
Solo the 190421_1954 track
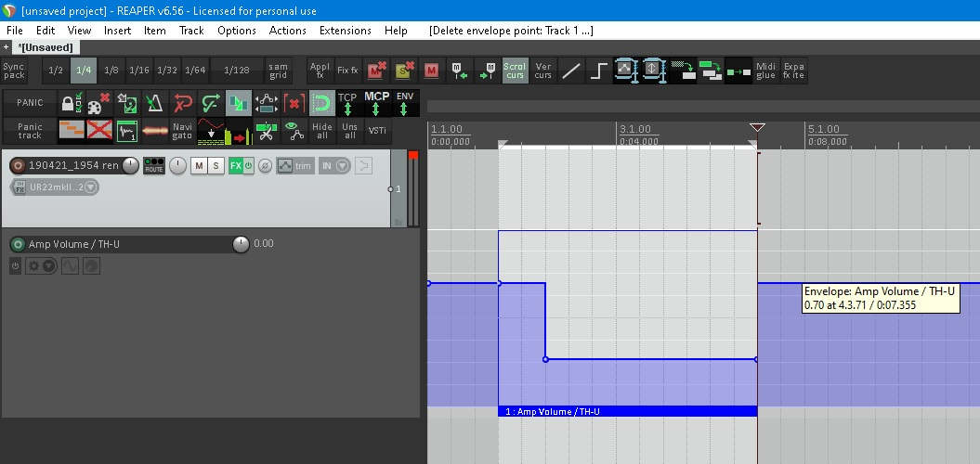point(216,166)
